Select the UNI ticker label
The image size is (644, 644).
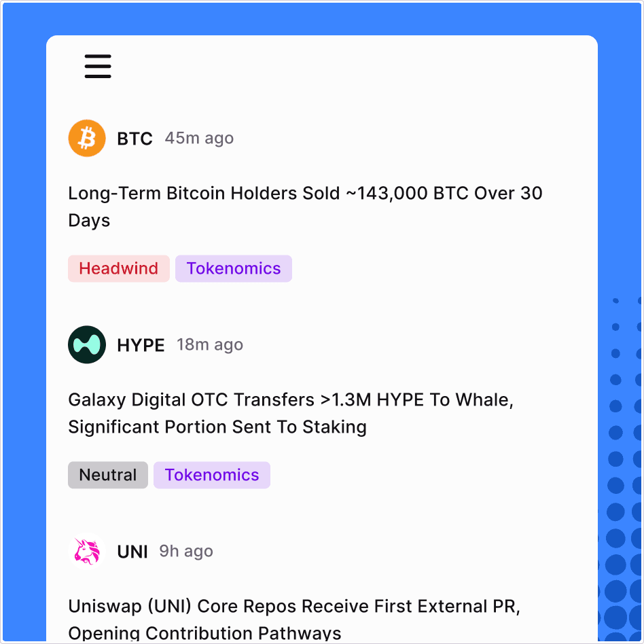(x=132, y=552)
